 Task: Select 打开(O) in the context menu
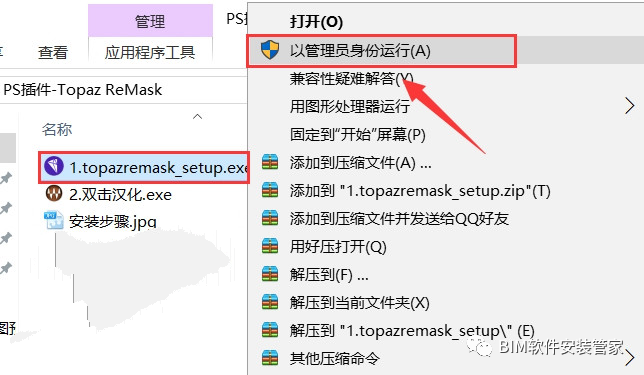coord(316,21)
